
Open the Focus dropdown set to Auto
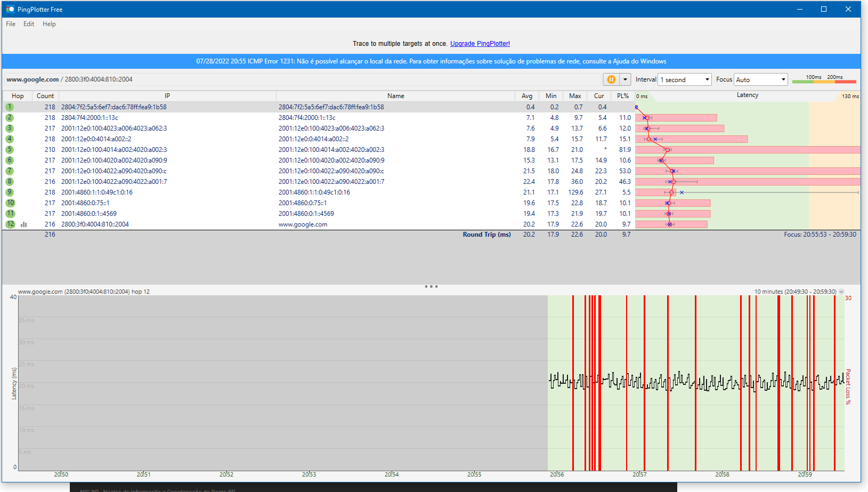click(761, 79)
